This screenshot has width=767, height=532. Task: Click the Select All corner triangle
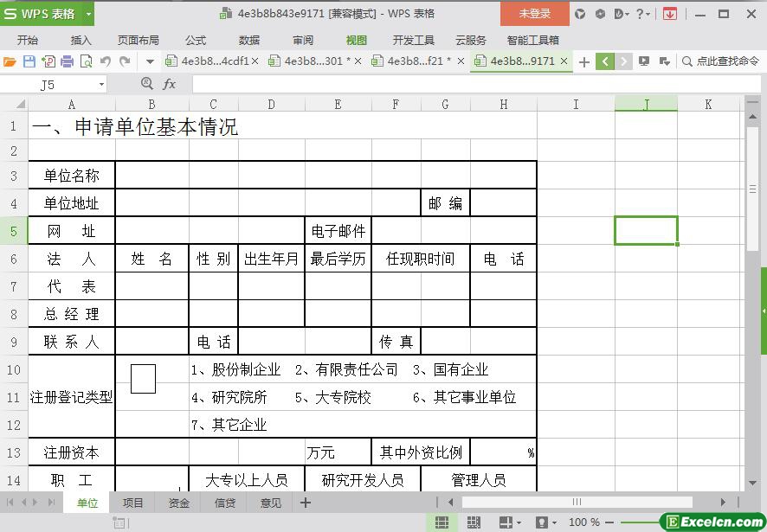pos(20,104)
